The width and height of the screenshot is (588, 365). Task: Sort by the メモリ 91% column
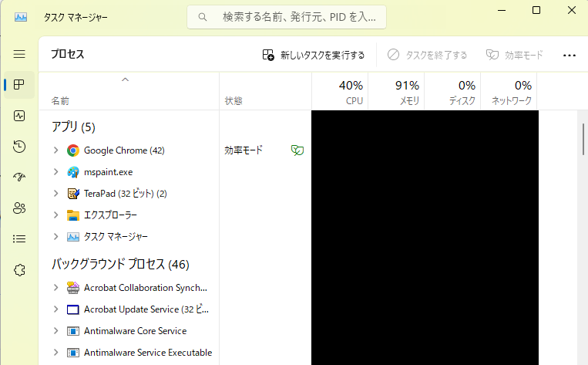[x=396, y=91]
